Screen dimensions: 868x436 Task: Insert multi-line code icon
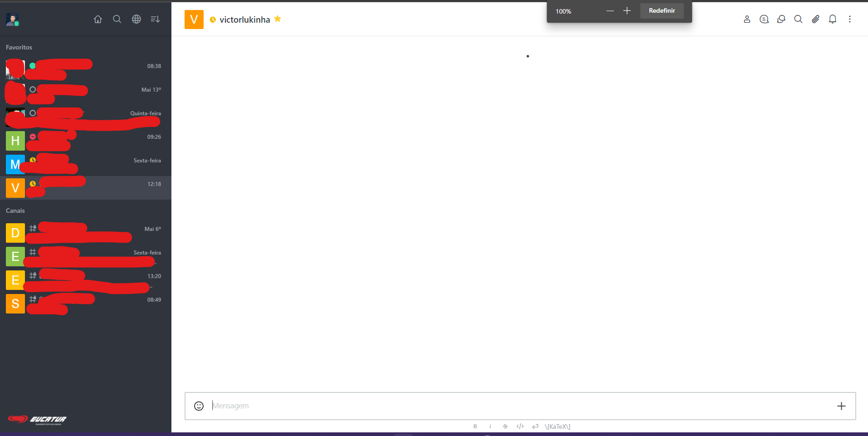click(x=535, y=426)
